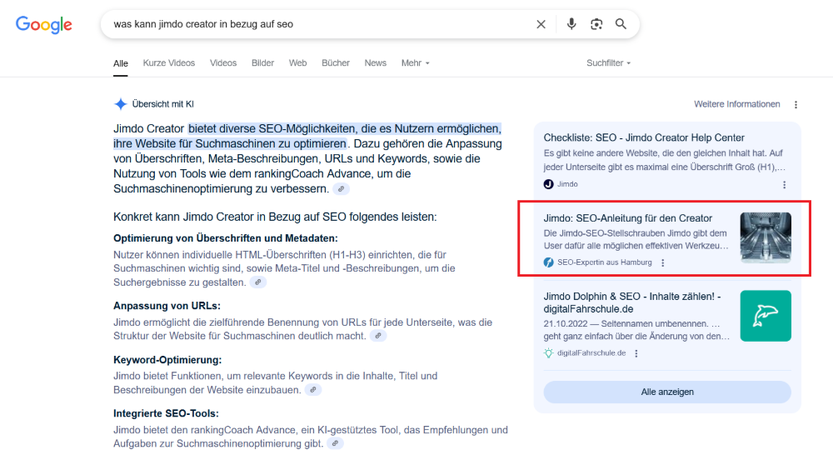Select the News tab
The width and height of the screenshot is (833, 450).
(375, 63)
